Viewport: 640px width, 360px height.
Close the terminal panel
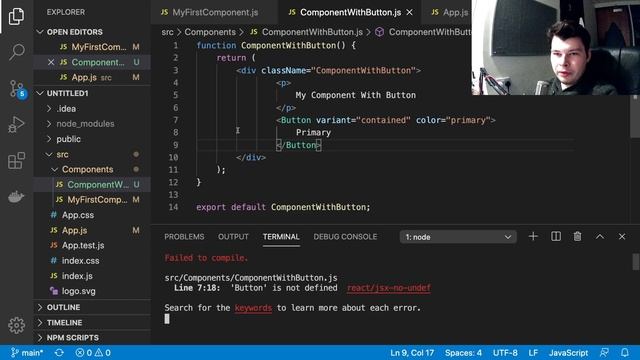click(x=622, y=236)
